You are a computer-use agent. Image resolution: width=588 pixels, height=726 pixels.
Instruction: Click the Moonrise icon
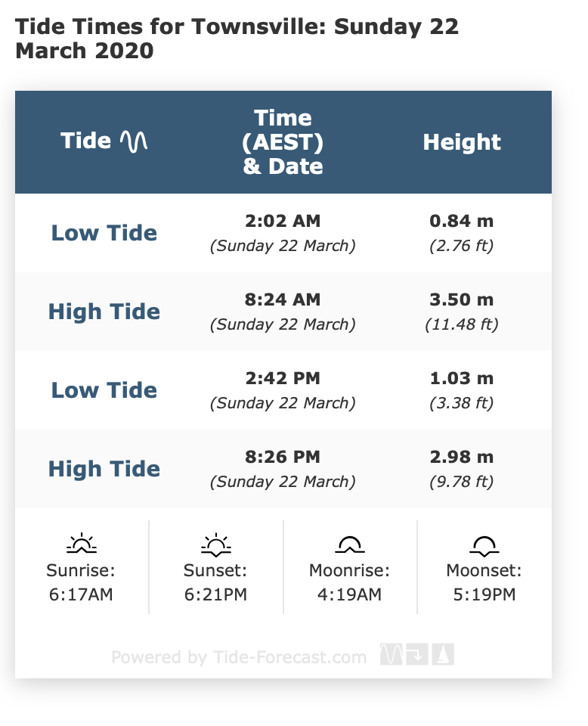pos(349,543)
